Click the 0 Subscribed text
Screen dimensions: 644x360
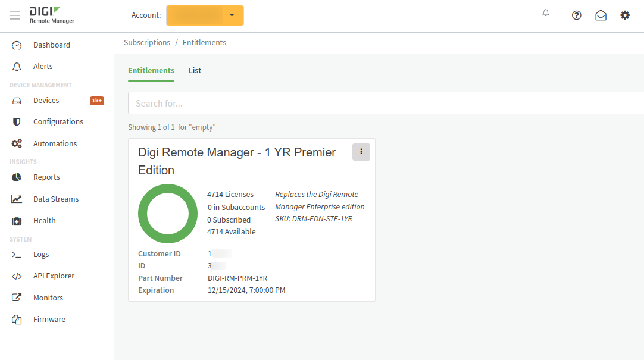(229, 220)
